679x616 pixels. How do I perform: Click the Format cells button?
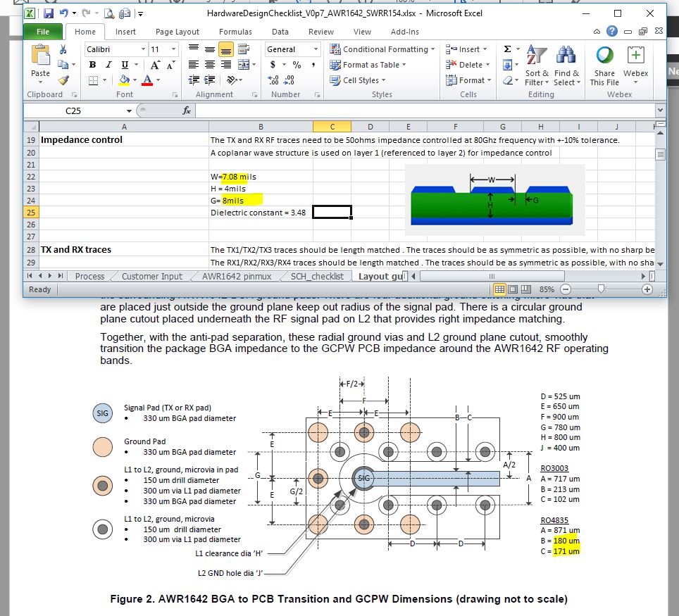469,80
